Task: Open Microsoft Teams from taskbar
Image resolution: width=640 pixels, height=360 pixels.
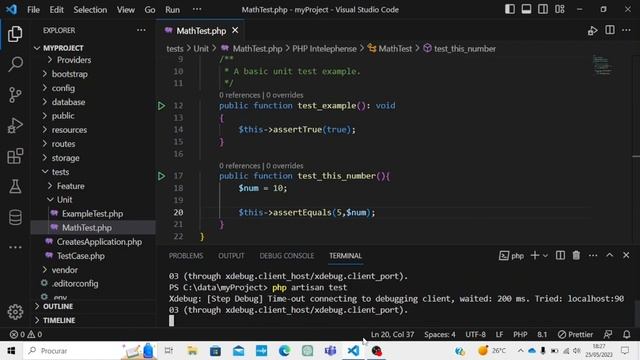Action: point(330,351)
